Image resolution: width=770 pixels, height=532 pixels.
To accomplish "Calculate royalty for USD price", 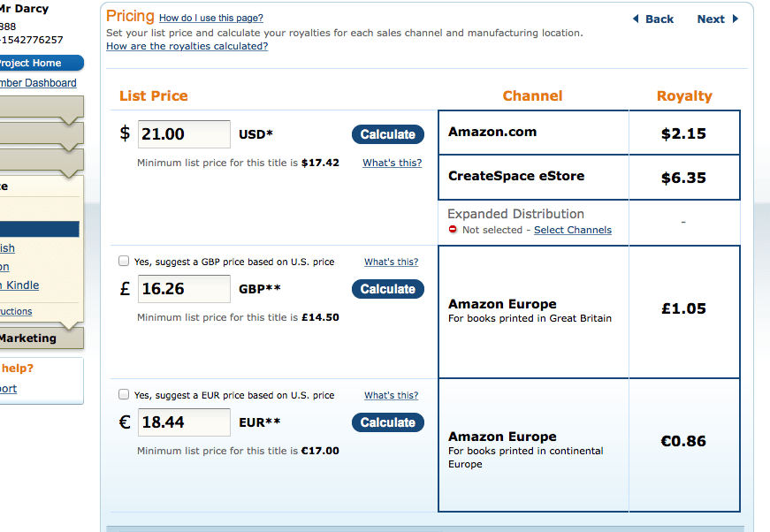I will (x=387, y=134).
